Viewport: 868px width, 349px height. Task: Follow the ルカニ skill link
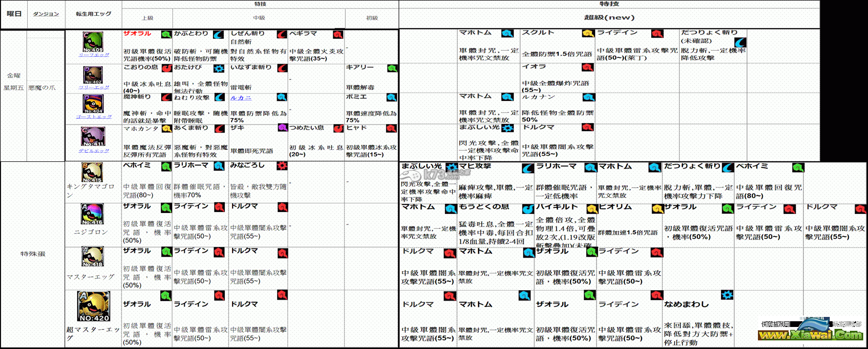coord(241,98)
